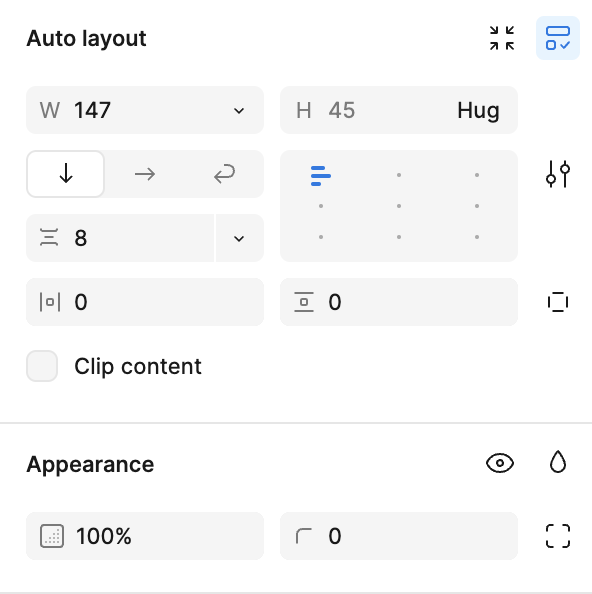Click individual corner radius icon
This screenshot has height=594, width=592.
pyautogui.click(x=558, y=536)
